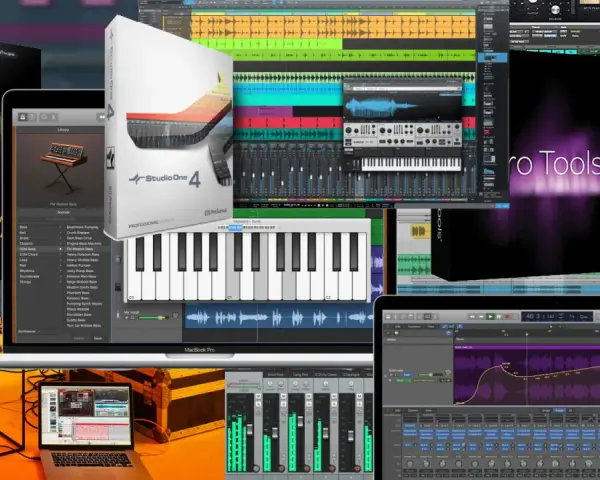Click the red Record button in Logic's transport
The image size is (600, 480).
pos(507,317)
